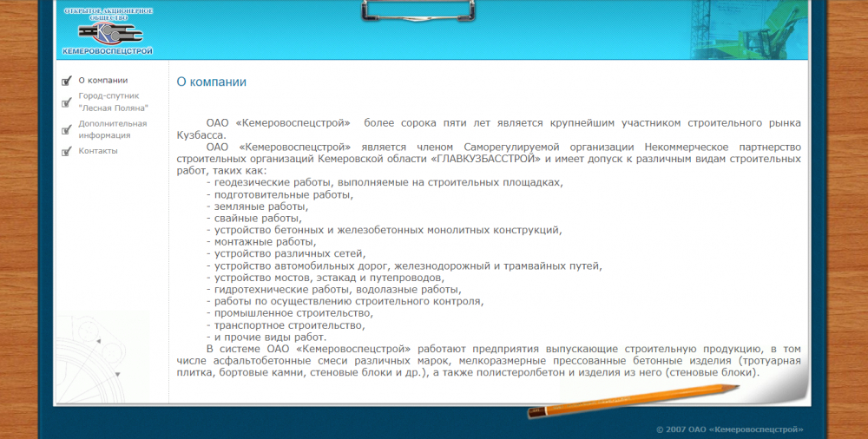Viewport: 868px width, 439px height.
Task: Click the checkmark icon beside О компании
Action: 67,81
